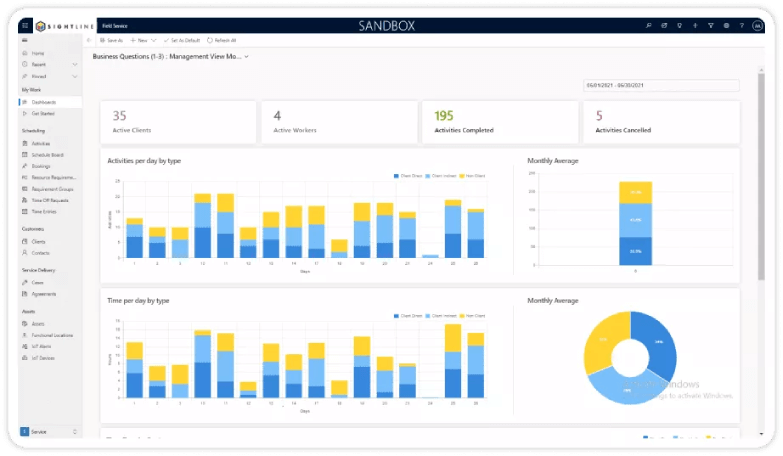The image size is (783, 456).
Task: Open Schedule Board in the sidebar
Action: [47, 155]
